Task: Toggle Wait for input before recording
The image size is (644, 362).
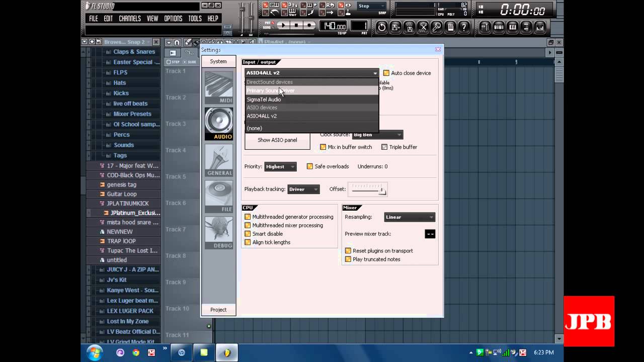Action: tap(289, 13)
